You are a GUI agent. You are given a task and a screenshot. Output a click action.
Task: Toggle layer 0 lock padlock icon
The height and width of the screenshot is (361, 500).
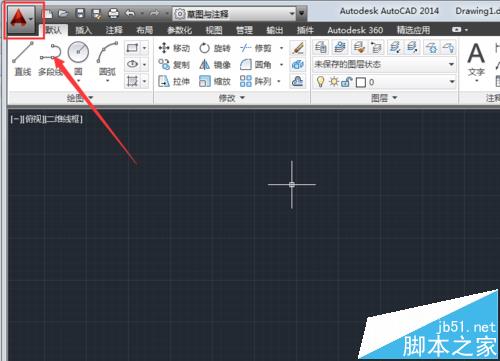(347, 82)
